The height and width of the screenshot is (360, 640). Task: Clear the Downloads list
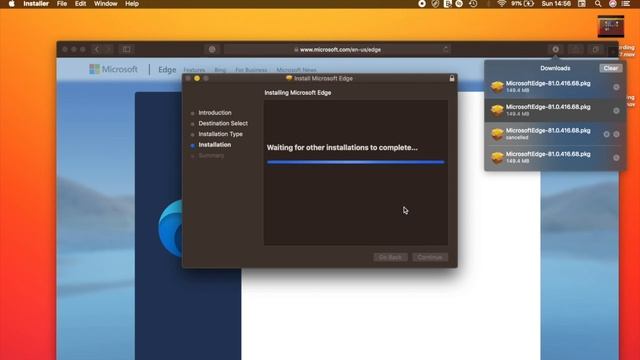[611, 68]
